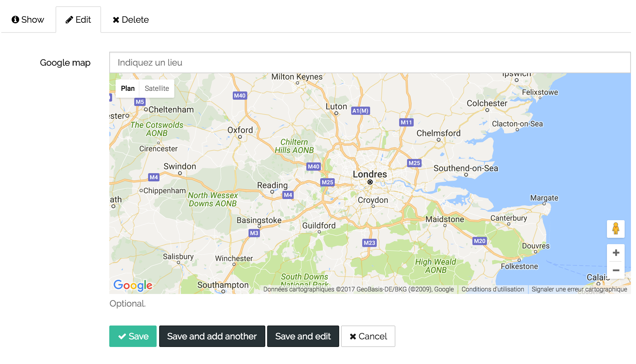Screen dimensions: 636x364
Task: Click The Cotswolds AONB label
Action: pos(157,129)
